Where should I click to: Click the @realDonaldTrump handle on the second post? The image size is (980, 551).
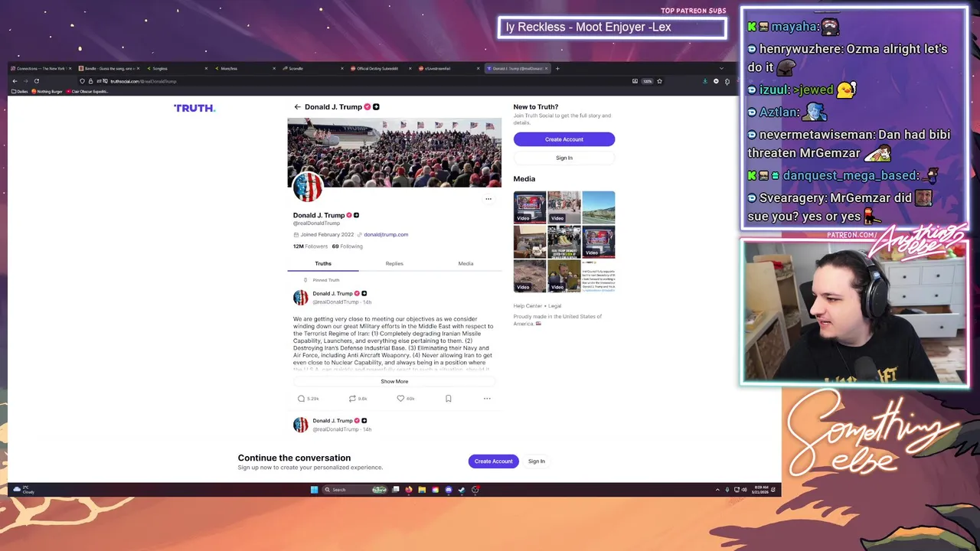click(x=335, y=429)
